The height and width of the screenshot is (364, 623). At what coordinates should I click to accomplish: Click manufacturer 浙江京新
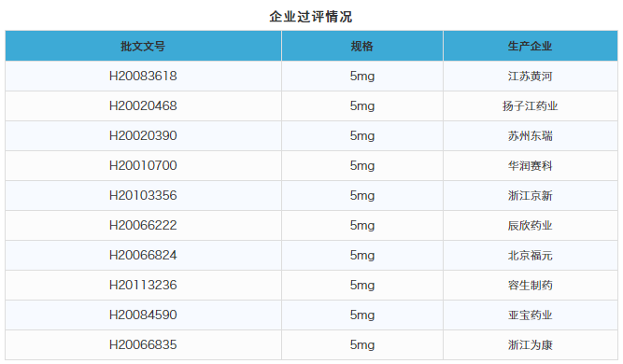point(530,196)
